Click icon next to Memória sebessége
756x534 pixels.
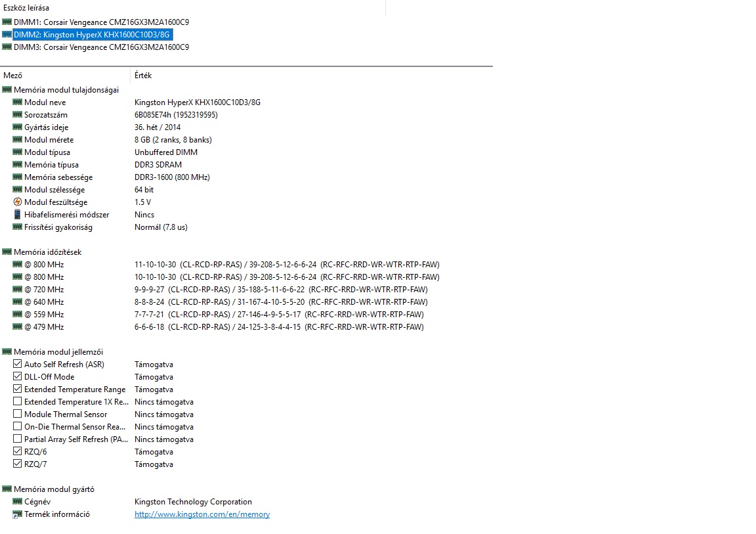17,177
